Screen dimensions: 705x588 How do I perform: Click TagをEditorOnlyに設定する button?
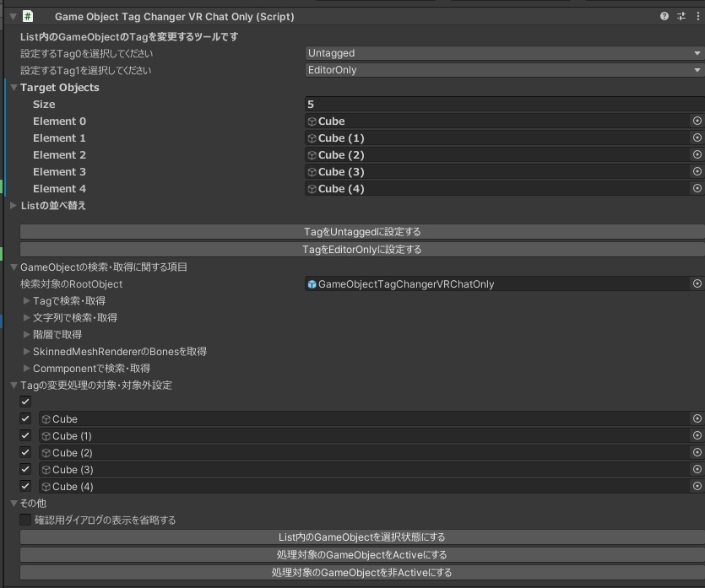coord(362,250)
